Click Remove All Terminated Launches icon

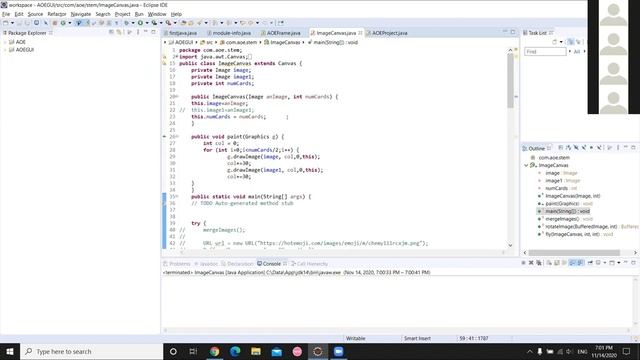pyautogui.click(x=539, y=263)
